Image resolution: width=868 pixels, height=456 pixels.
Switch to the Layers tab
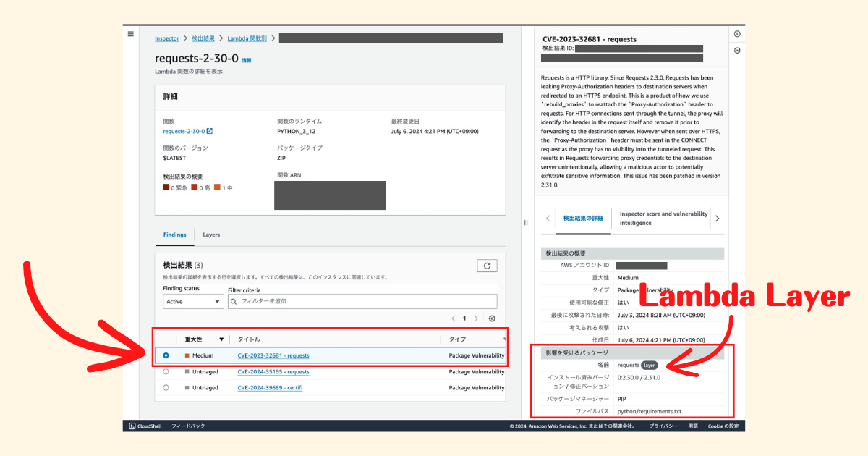[211, 235]
